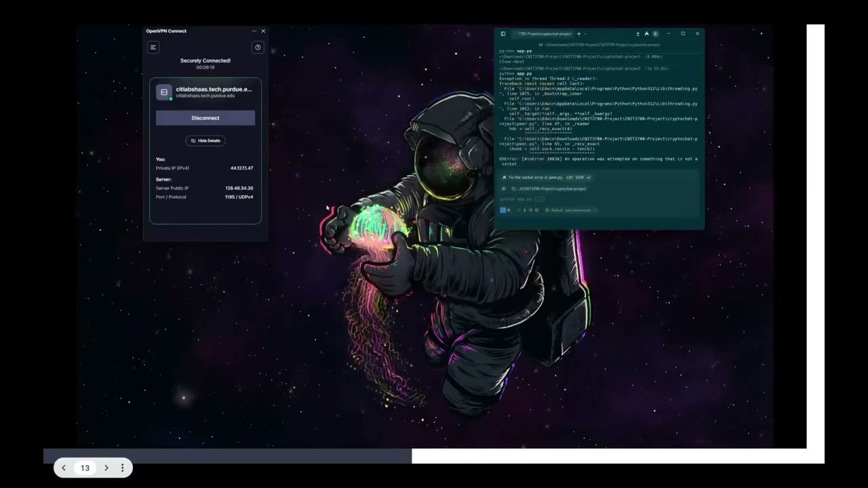
Task: Click the slide number field showing 13
Action: point(85,468)
